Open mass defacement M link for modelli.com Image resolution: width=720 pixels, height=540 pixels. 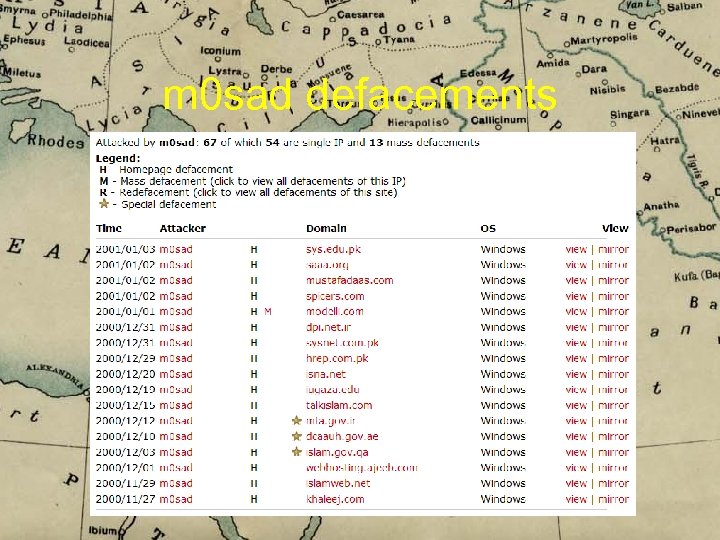coord(268,311)
